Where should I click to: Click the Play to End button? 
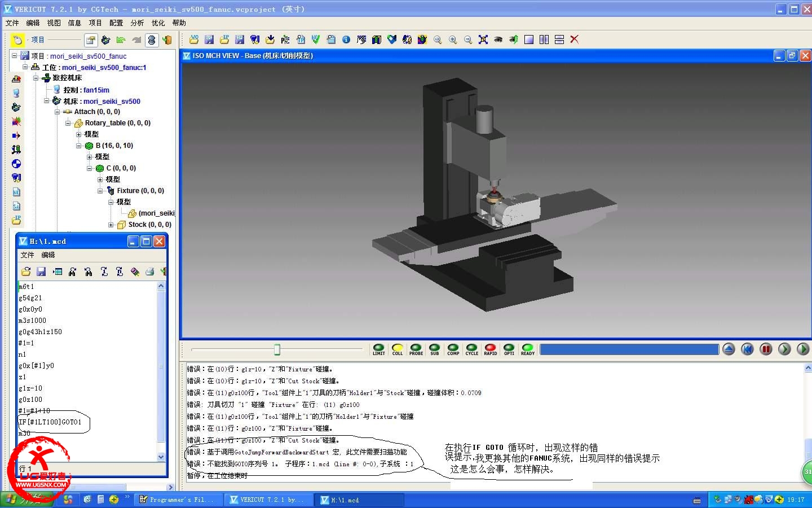(x=802, y=349)
